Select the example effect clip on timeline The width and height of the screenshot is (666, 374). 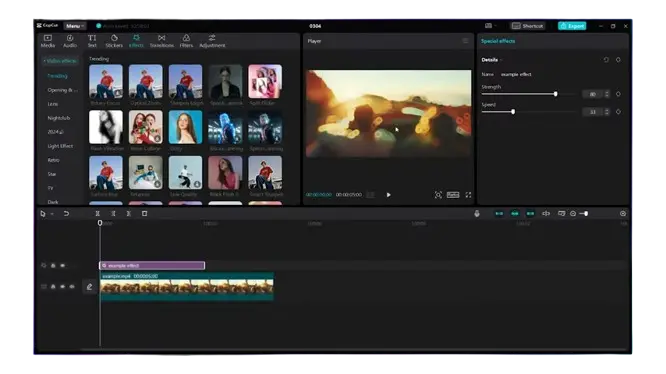[x=152, y=266]
